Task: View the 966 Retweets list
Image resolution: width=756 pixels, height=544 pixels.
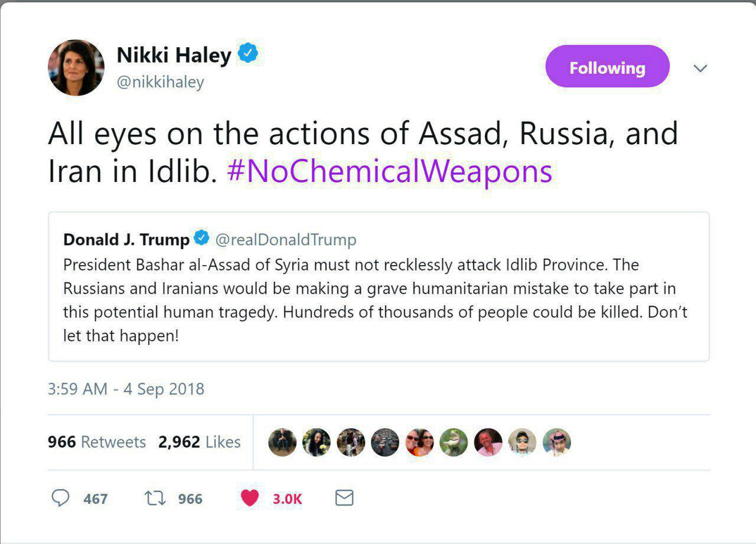Action: (97, 442)
